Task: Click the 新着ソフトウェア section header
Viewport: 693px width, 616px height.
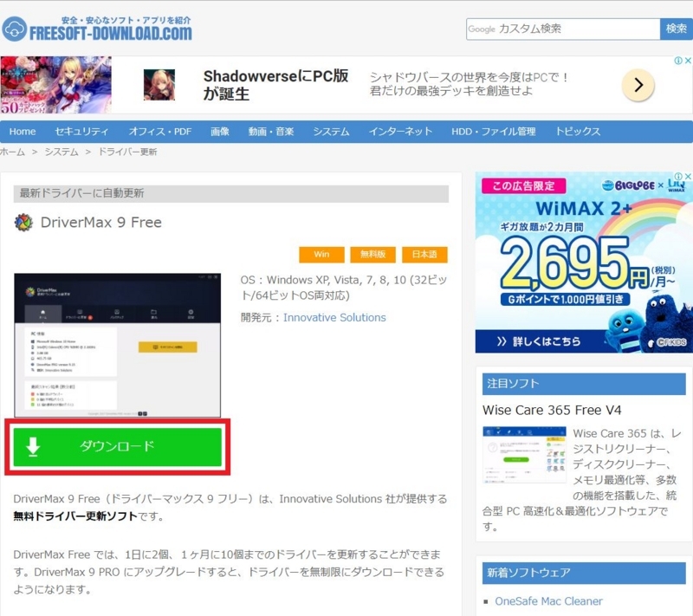Action: [584, 574]
